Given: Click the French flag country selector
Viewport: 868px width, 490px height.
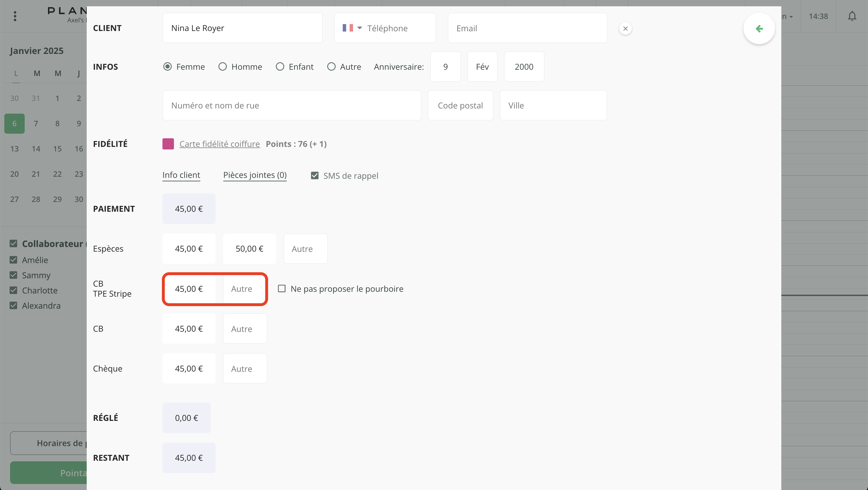Looking at the screenshot, I should pos(347,28).
